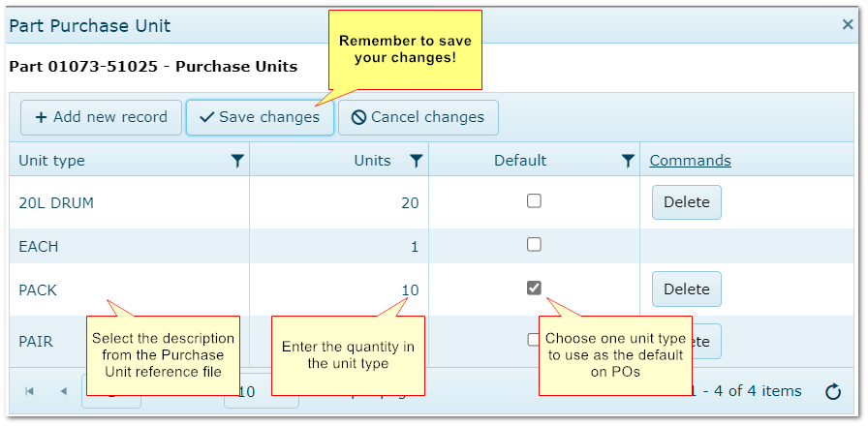Viewport: 868px width, 426px height.
Task: Click Cancel changes button
Action: (x=418, y=117)
